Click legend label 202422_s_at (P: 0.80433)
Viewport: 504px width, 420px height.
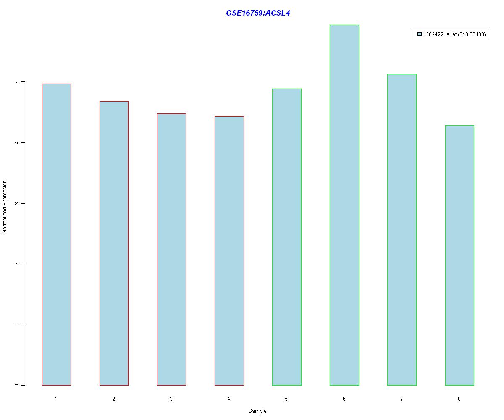click(456, 34)
